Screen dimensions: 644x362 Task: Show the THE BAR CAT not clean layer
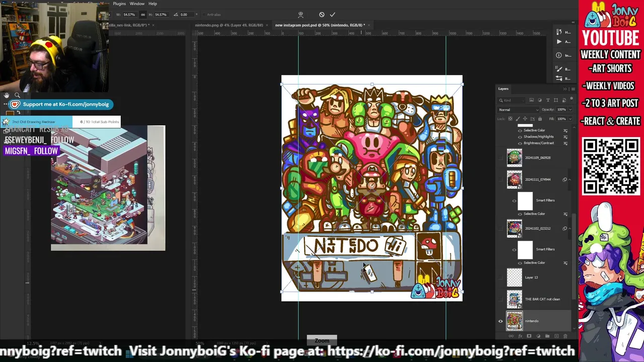click(501, 299)
